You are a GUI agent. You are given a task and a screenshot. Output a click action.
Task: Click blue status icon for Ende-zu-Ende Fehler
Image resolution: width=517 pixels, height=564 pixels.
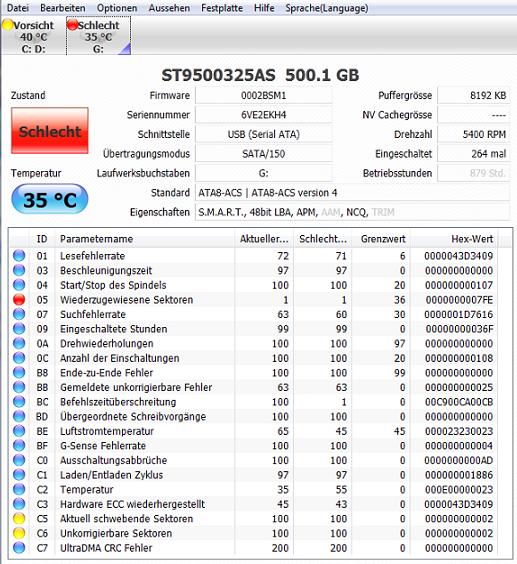19,372
